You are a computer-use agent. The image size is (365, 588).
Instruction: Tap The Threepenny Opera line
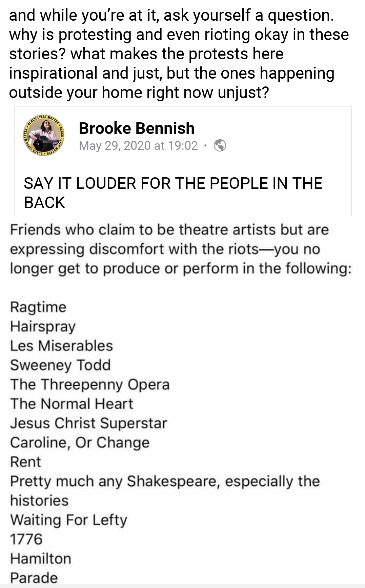[90, 384]
